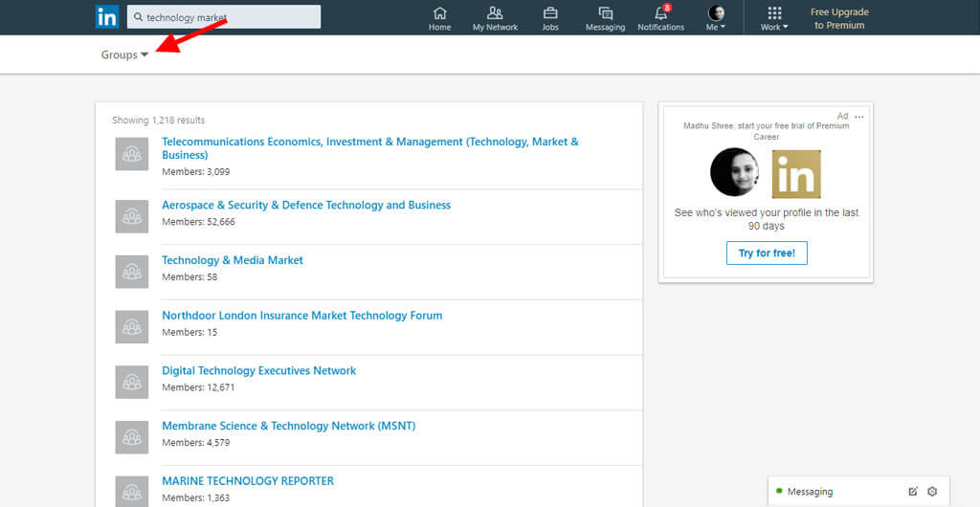Image resolution: width=980 pixels, height=507 pixels.
Task: Click 'Members: 52,666' text
Action: pyautogui.click(x=199, y=222)
